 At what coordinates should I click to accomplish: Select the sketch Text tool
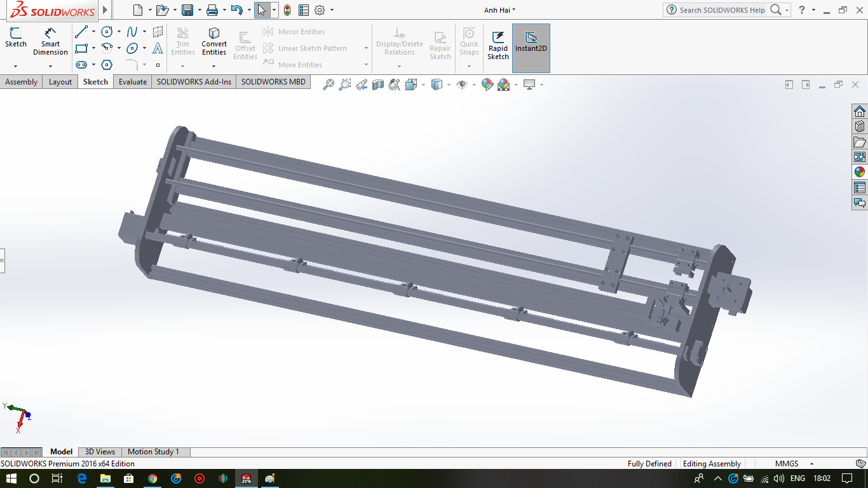158,48
